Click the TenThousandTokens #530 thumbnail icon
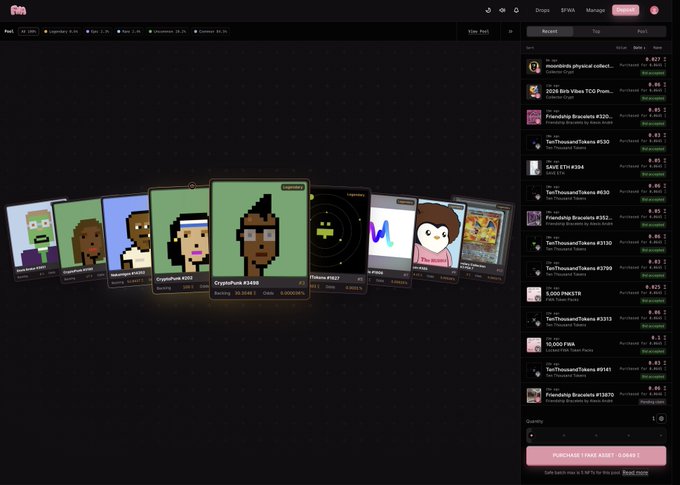Image resolution: width=680 pixels, height=485 pixels. [x=534, y=142]
